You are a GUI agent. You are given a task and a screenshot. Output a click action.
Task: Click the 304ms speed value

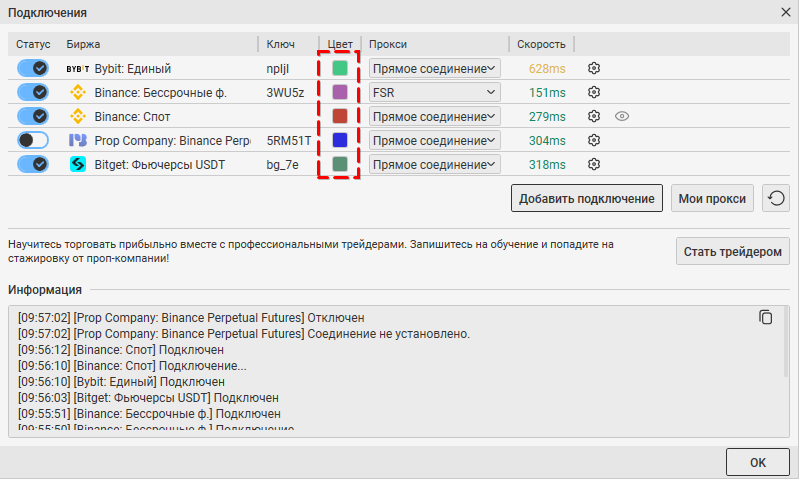click(547, 141)
